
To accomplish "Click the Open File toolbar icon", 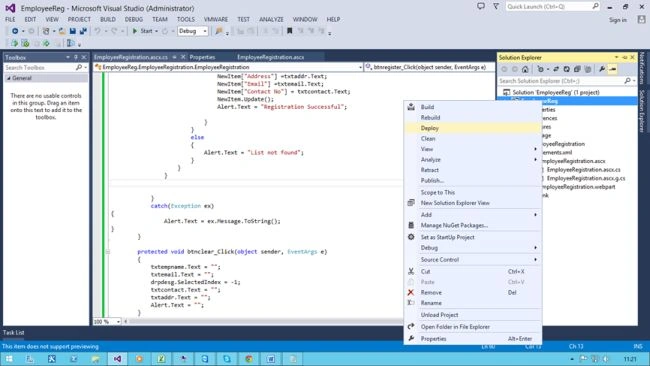I will (x=62, y=31).
